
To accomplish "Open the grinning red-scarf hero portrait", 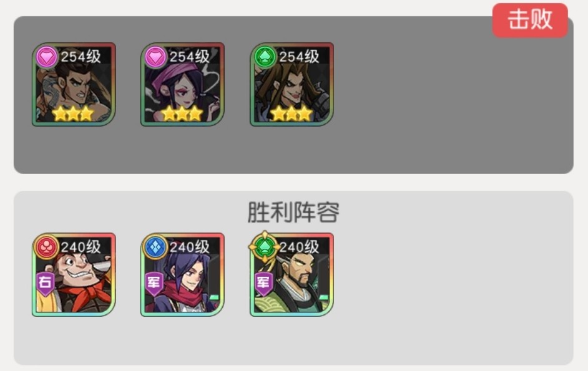I will 74,274.
